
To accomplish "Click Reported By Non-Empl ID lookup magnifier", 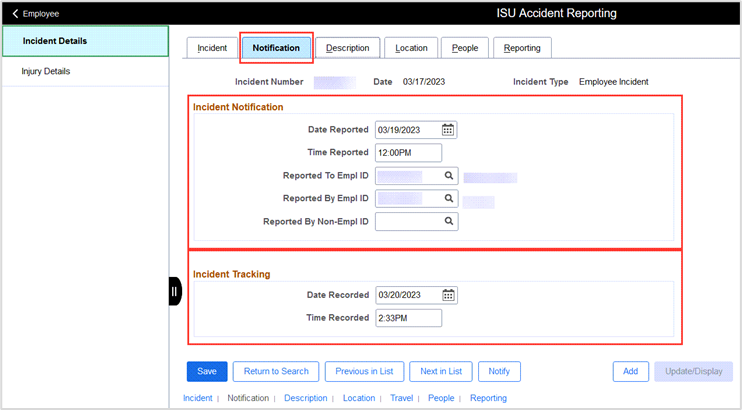I will [x=449, y=221].
